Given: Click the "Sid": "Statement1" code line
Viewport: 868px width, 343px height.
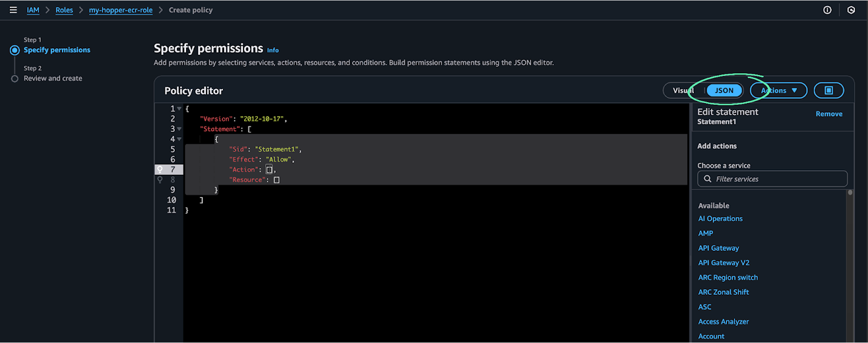Looking at the screenshot, I should point(265,149).
